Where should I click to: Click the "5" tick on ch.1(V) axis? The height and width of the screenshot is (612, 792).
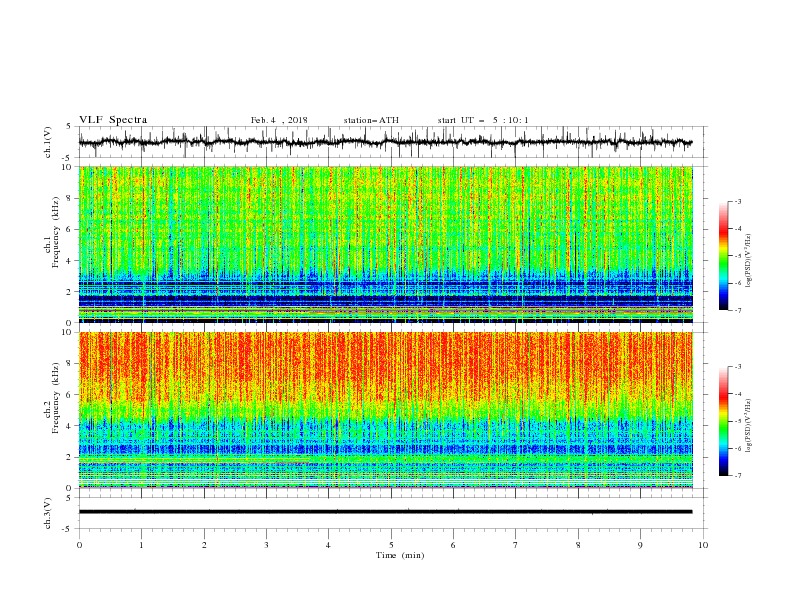coord(69,126)
